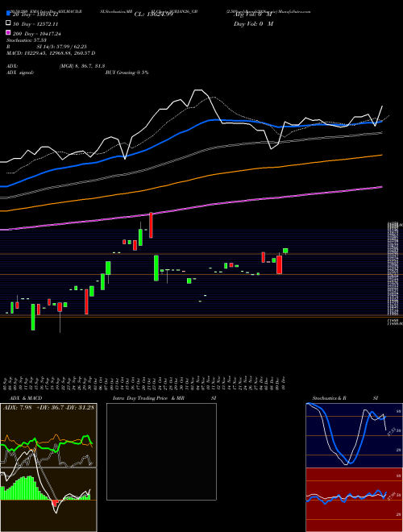Image resolution: width=403 pixels, height=532 pixels.
Task: Click the tall red candlestick touching the magenta line
Action: [151, 225]
